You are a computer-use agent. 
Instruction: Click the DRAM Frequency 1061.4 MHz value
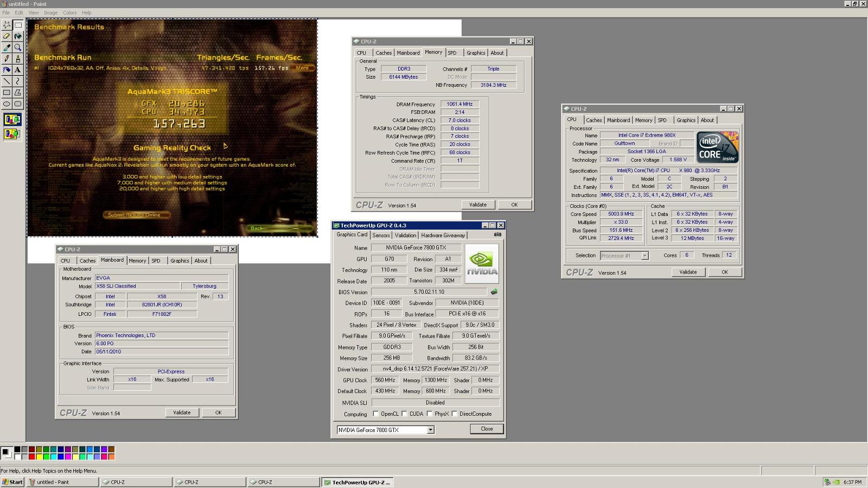click(459, 104)
